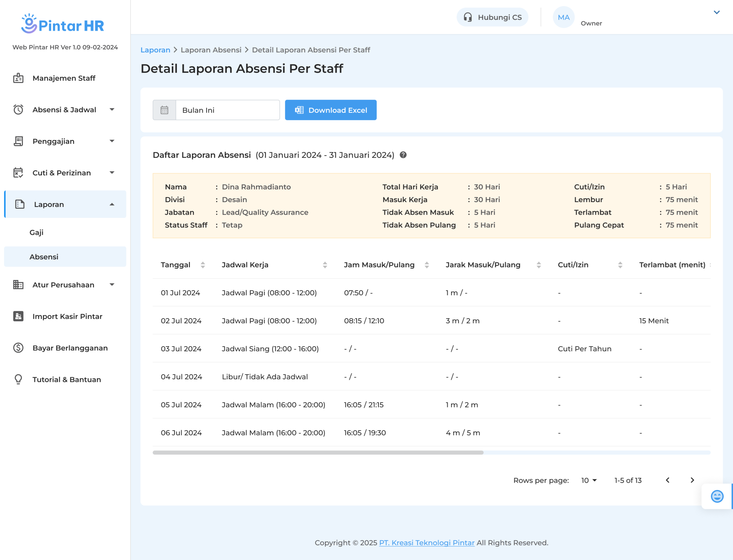
Task: Sort by Jadwal Kerja column arrows
Action: pos(325,265)
